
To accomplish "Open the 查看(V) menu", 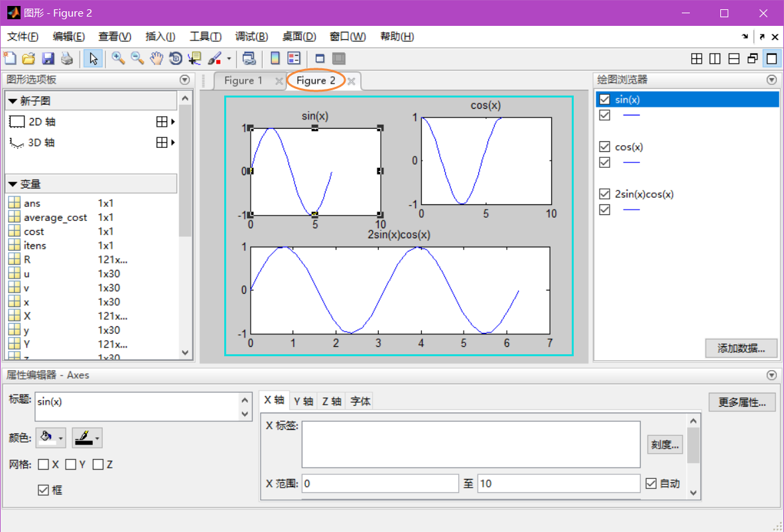I will coord(115,36).
